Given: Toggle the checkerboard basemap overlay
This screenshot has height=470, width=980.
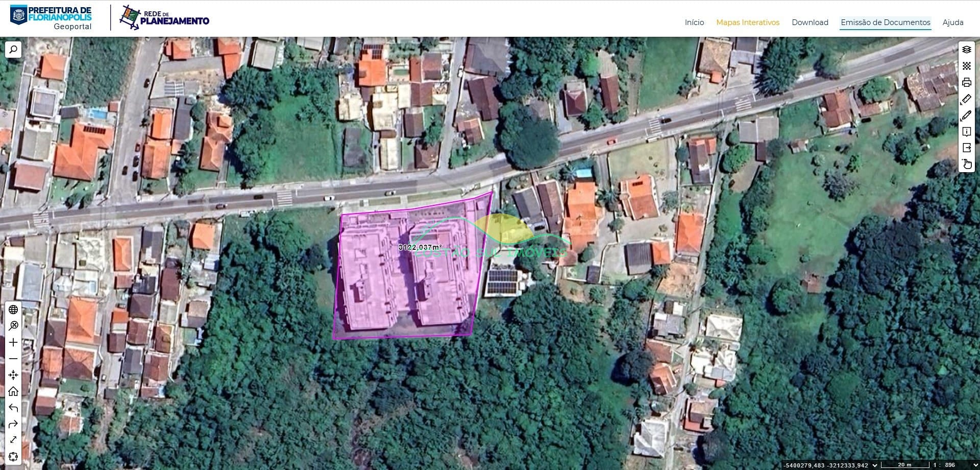Looking at the screenshot, I should tap(966, 66).
